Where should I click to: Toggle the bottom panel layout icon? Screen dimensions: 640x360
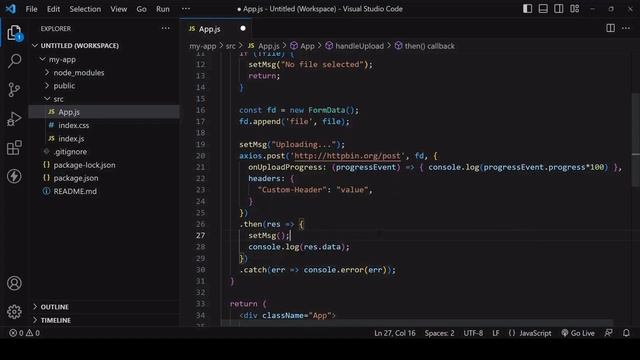(x=543, y=9)
